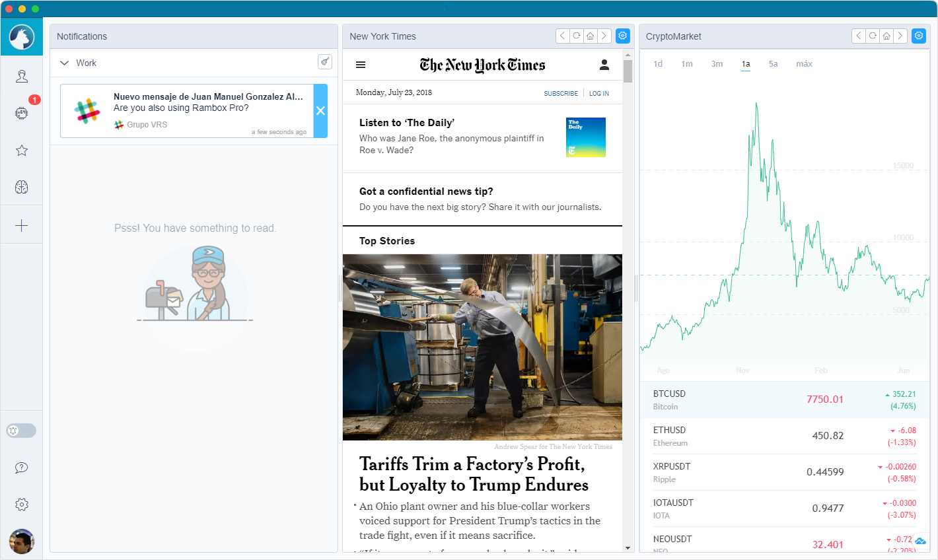Screen dimensions: 938x560
Task: Open the chip workspace with notification badge
Action: [x=22, y=113]
